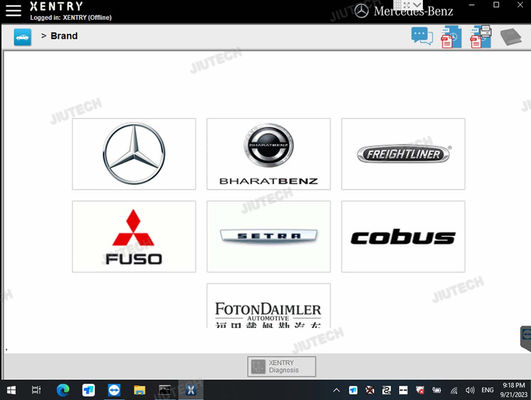This screenshot has width=531, height=400.
Task: Select the Mercedes-Benz star brand
Action: [x=134, y=154]
